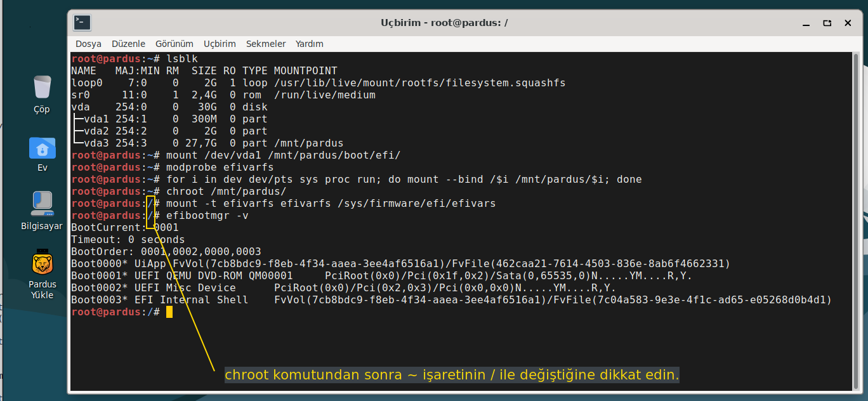Viewport: 868px width, 401px height.
Task: Open the Uçbirim menu
Action: pyautogui.click(x=220, y=44)
